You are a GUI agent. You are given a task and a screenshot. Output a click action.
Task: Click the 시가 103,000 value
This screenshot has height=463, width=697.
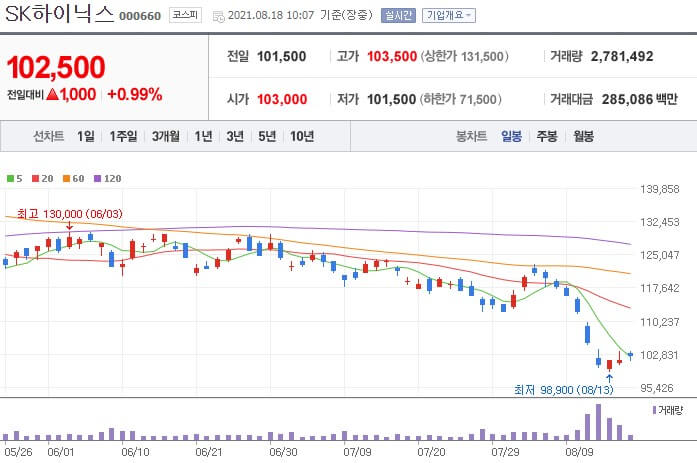282,99
